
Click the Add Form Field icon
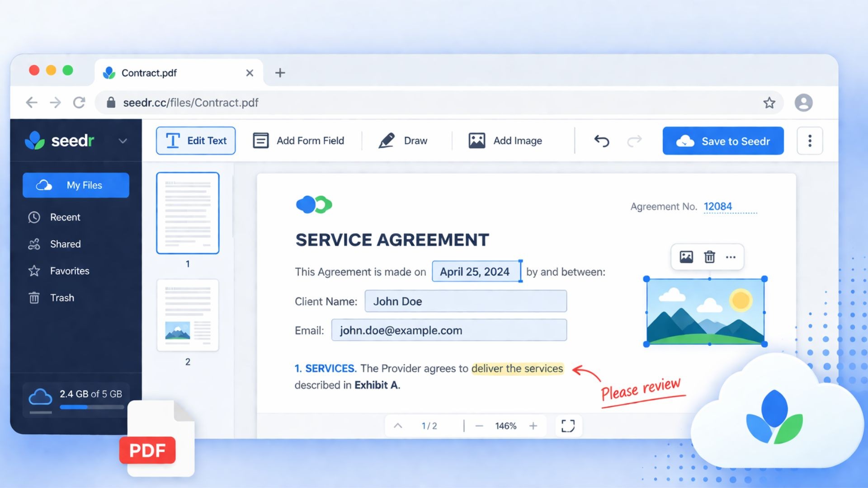260,141
